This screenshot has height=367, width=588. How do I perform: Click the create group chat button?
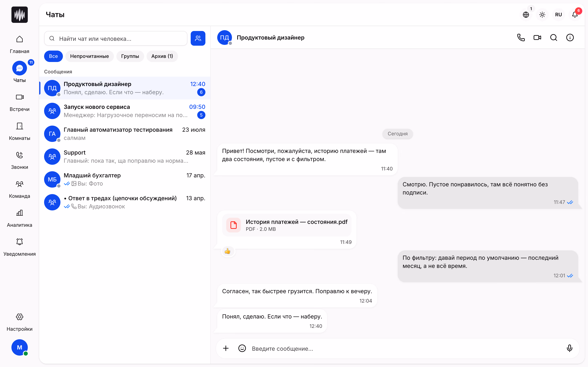198,38
